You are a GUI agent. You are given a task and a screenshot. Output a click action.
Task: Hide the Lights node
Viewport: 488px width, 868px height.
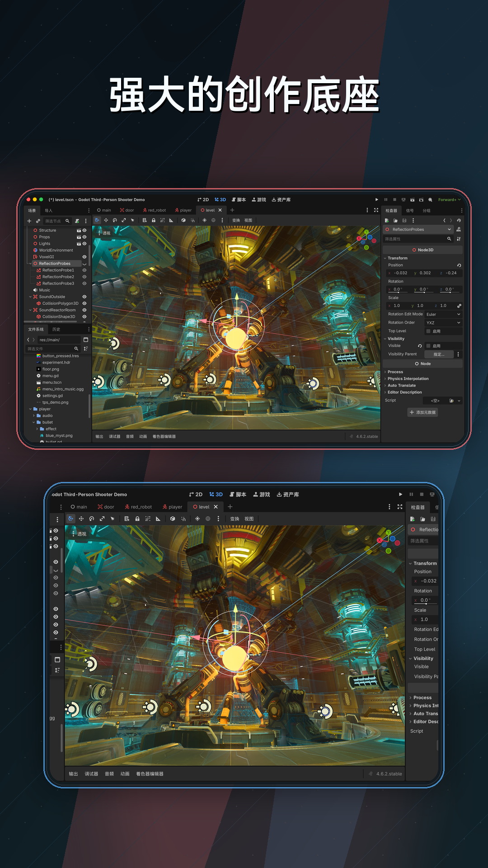click(x=84, y=244)
